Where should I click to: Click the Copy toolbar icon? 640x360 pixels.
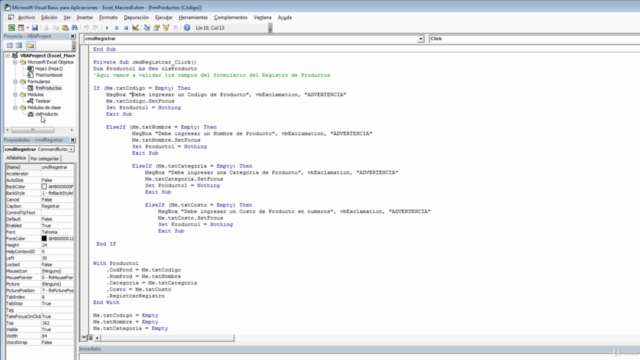point(56,28)
